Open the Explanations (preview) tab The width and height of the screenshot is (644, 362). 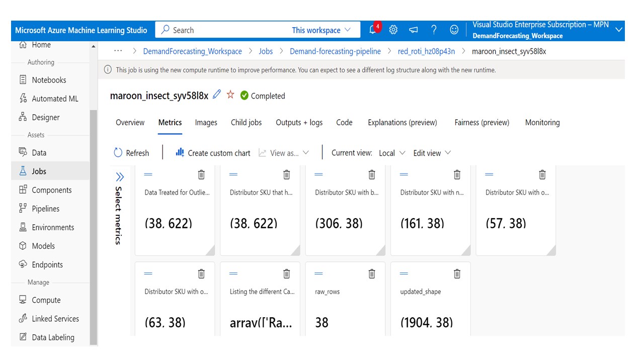pos(403,122)
